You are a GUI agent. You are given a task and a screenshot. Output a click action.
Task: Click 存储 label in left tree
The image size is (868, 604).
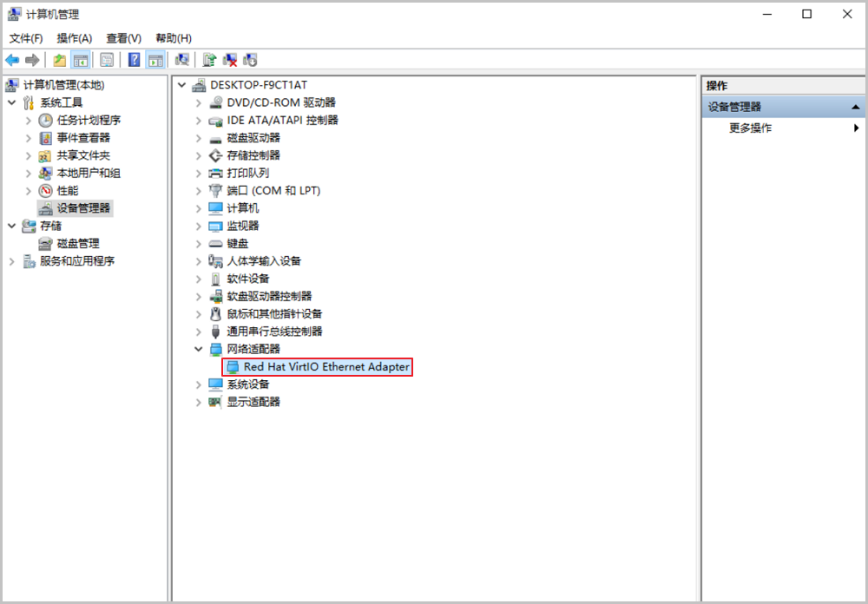[x=51, y=226]
